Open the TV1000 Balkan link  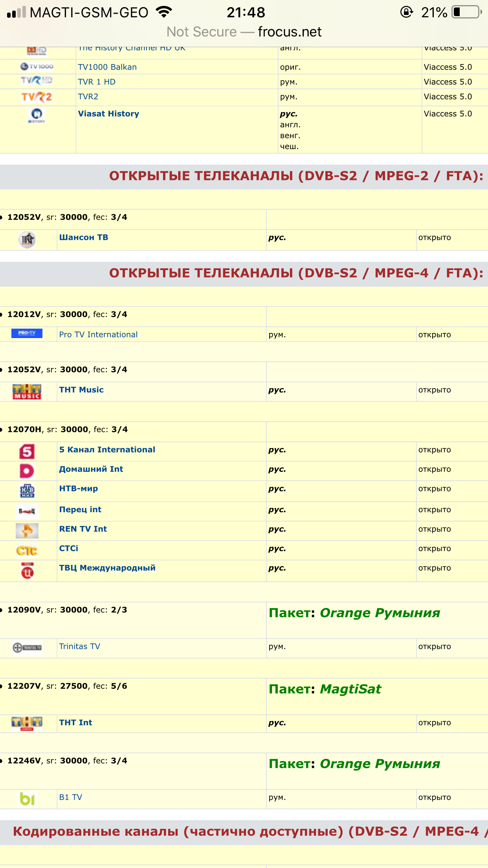[x=107, y=67]
